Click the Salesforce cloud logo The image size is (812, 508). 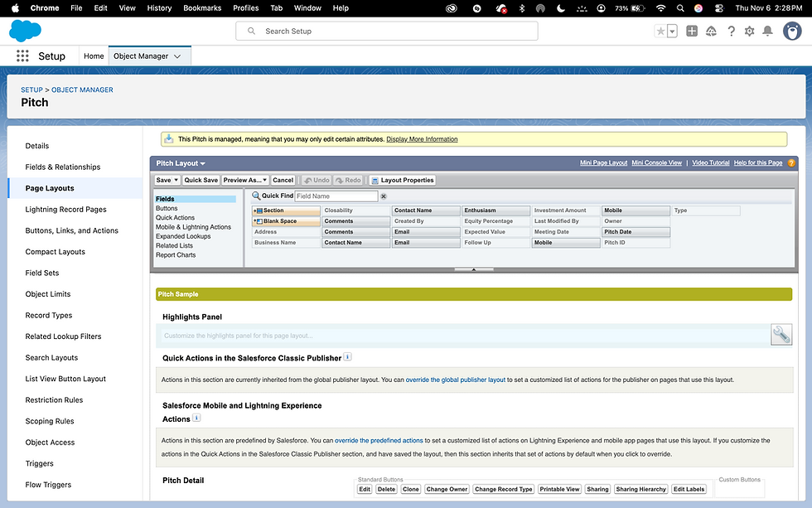[x=25, y=31]
